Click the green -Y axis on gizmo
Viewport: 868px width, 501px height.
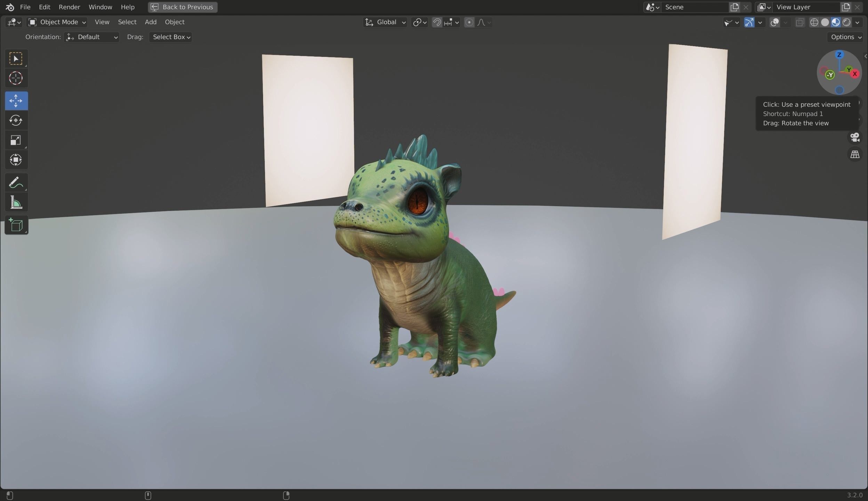(x=830, y=74)
